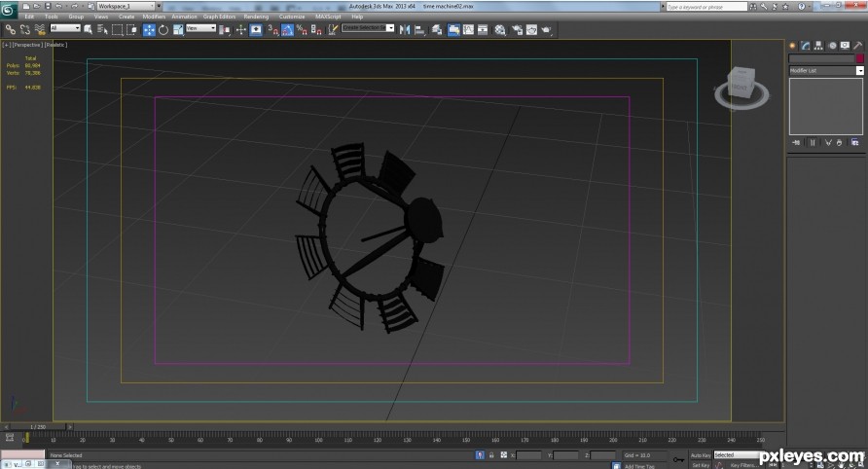Open the Tools menu
This screenshot has height=469, width=868.
[x=51, y=17]
